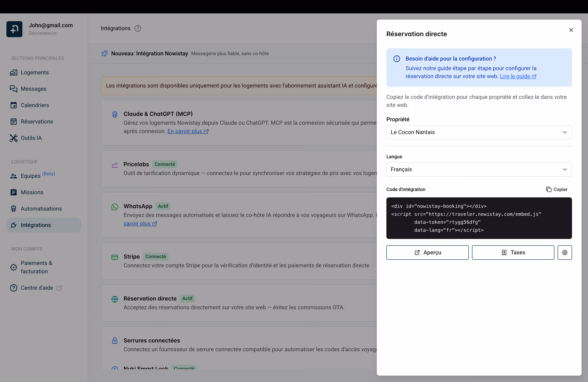Screen dimensions: 588x382
Task: Copy the integration code with Copier
Action: (557, 189)
